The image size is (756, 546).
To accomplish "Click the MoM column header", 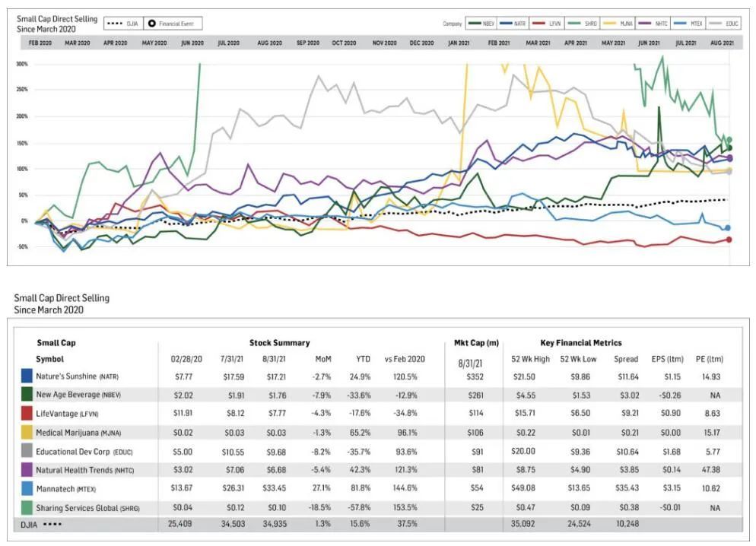I will pos(323,359).
